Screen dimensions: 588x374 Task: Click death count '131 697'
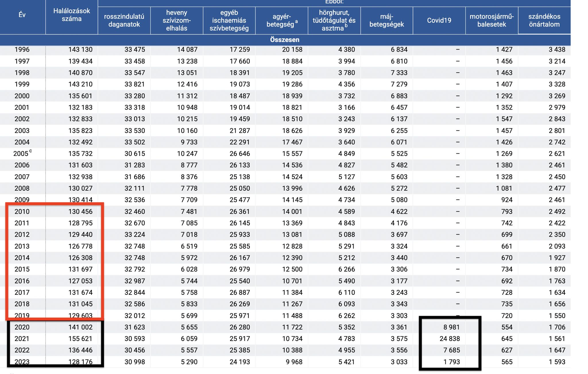click(x=80, y=269)
